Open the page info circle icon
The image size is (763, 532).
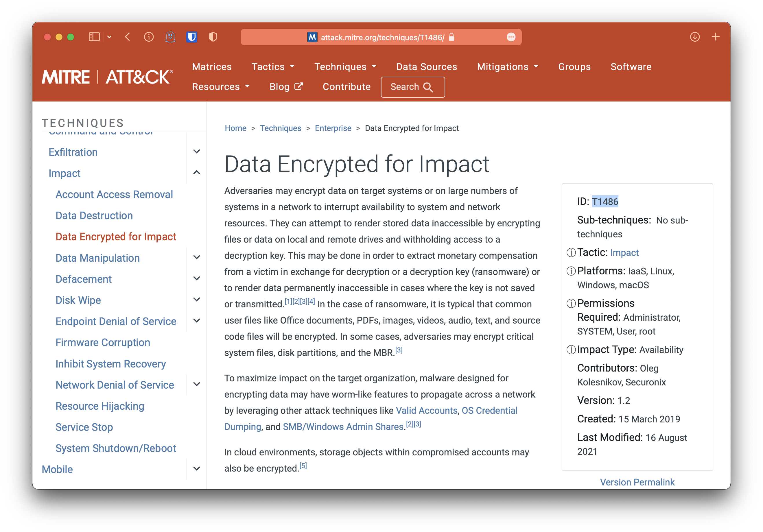click(x=149, y=37)
